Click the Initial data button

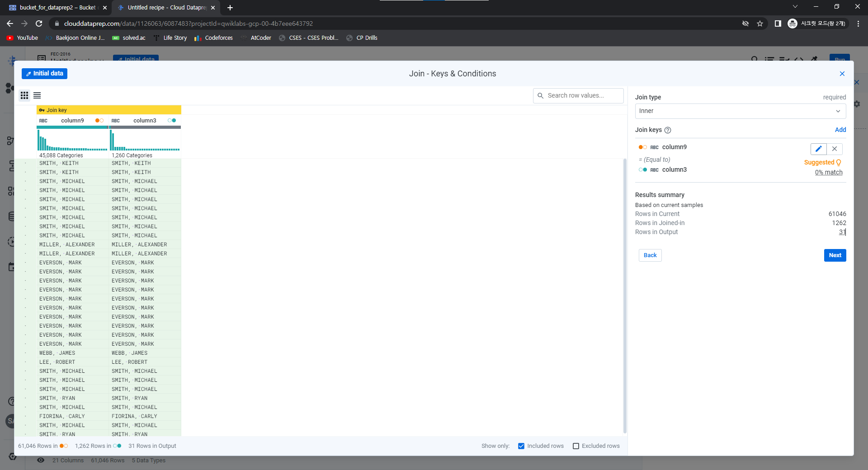click(x=44, y=74)
